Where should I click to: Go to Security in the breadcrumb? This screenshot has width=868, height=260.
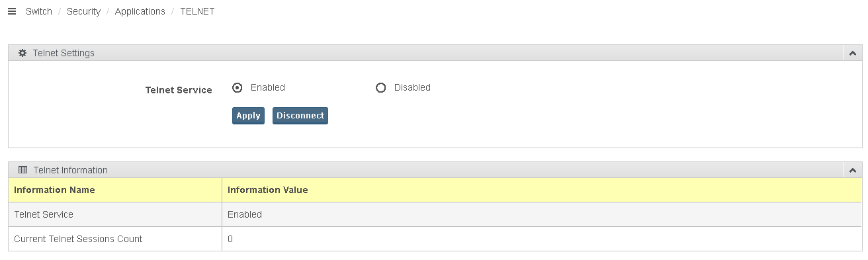coord(83,11)
